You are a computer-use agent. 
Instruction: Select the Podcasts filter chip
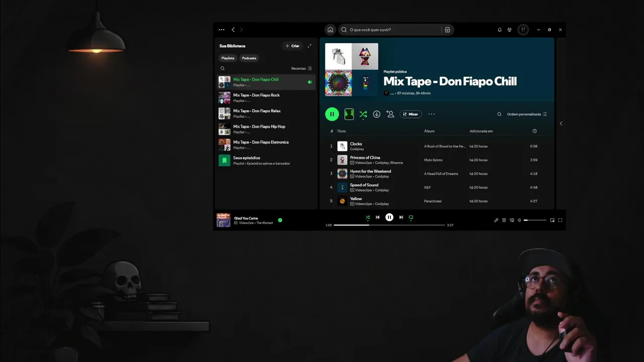[x=249, y=58]
